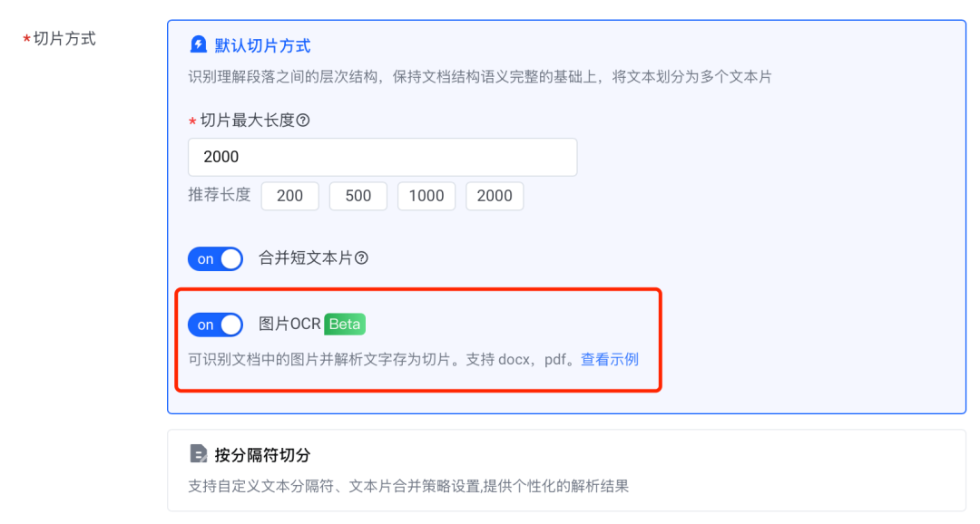Toggle off the 图片OCR switch
980x524 pixels.
point(216,325)
